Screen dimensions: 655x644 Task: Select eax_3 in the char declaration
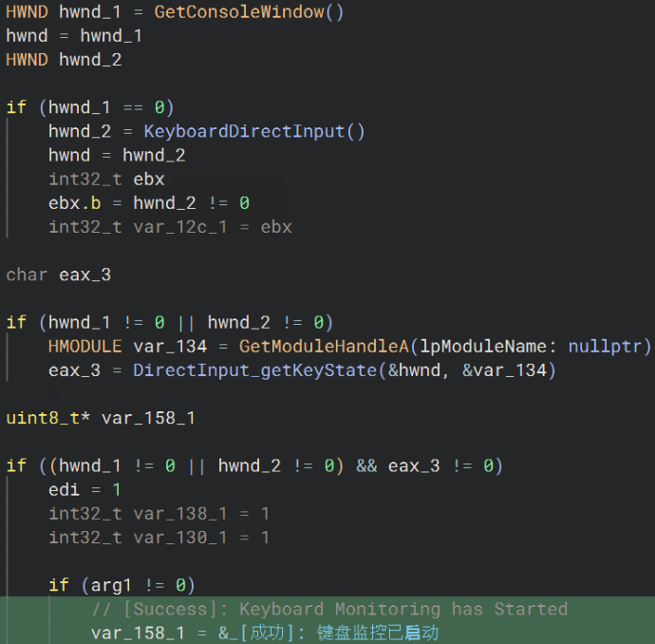pyautogui.click(x=85, y=275)
